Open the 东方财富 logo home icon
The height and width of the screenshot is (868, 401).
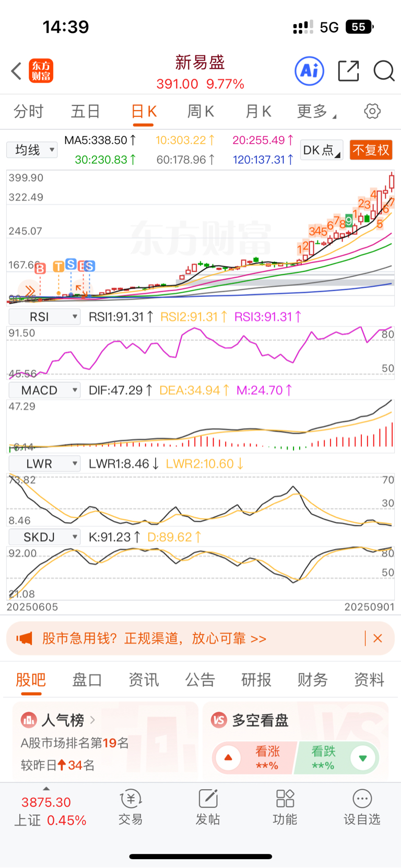pyautogui.click(x=41, y=71)
